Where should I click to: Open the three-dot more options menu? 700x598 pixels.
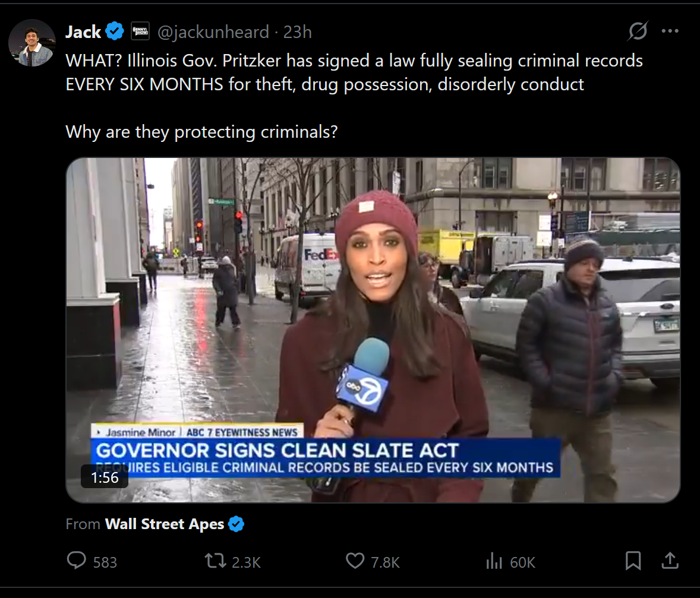pos(670,31)
